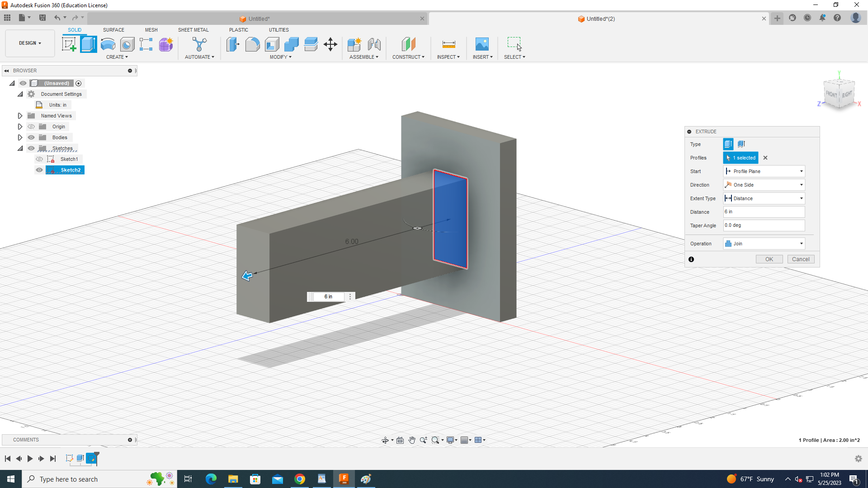This screenshot has height=488, width=868.
Task: Click the Revolve tool icon
Action: click(x=108, y=44)
